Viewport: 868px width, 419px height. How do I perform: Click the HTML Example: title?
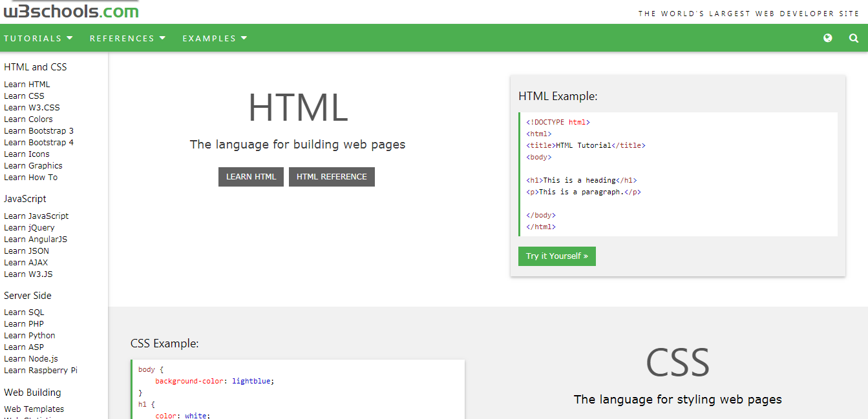coord(558,96)
